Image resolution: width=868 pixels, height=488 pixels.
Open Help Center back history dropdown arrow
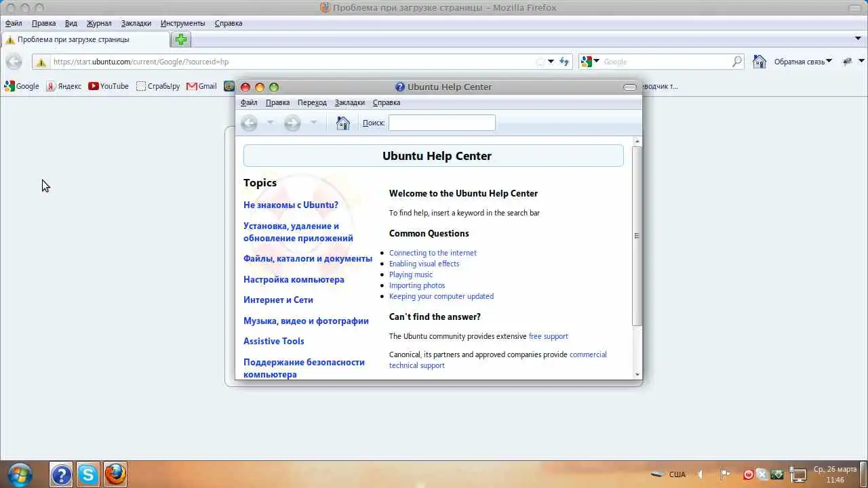point(270,123)
